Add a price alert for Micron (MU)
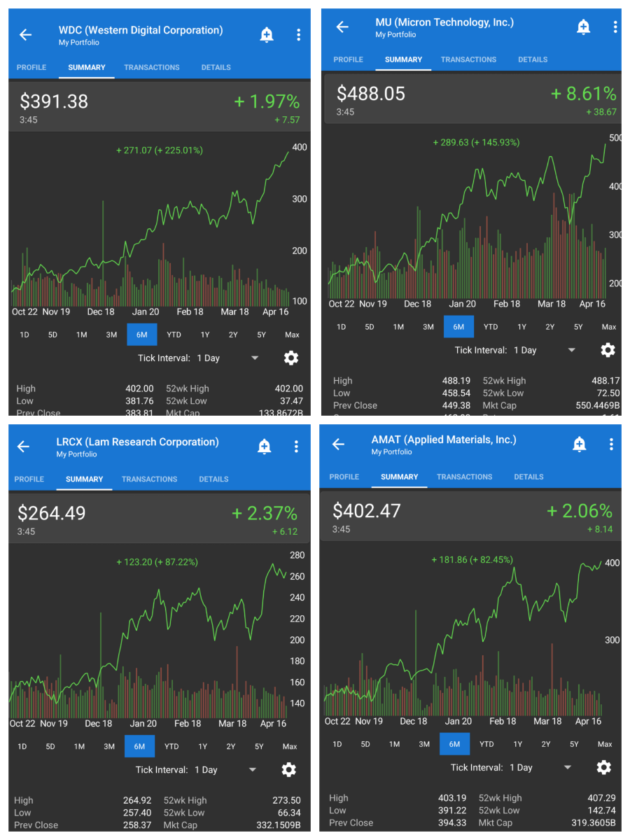The height and width of the screenshot is (840, 630). [x=583, y=27]
